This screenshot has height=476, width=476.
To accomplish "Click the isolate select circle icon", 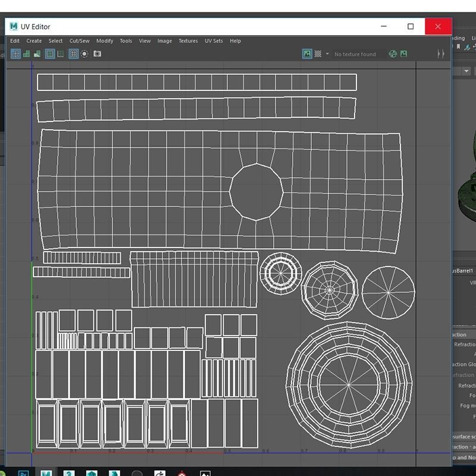I will [84, 54].
